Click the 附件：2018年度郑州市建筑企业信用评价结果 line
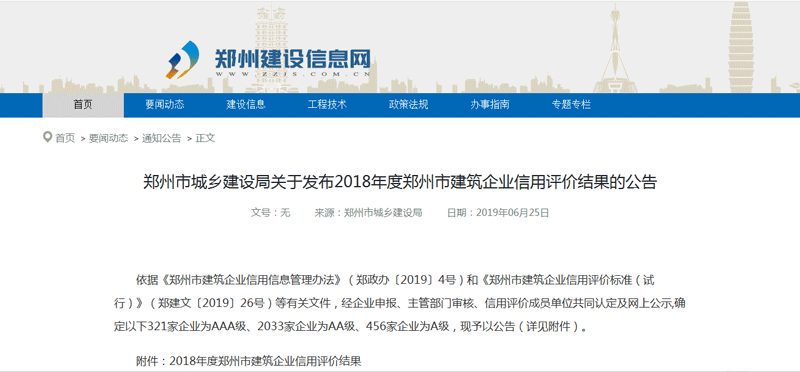This screenshot has height=372, width=800. coord(248,361)
